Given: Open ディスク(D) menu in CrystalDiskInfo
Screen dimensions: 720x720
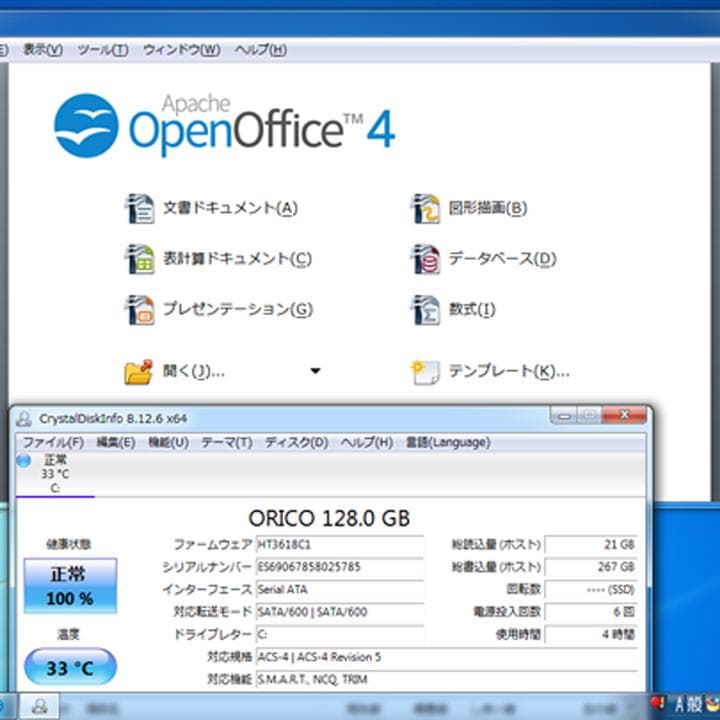Looking at the screenshot, I should click(296, 442).
